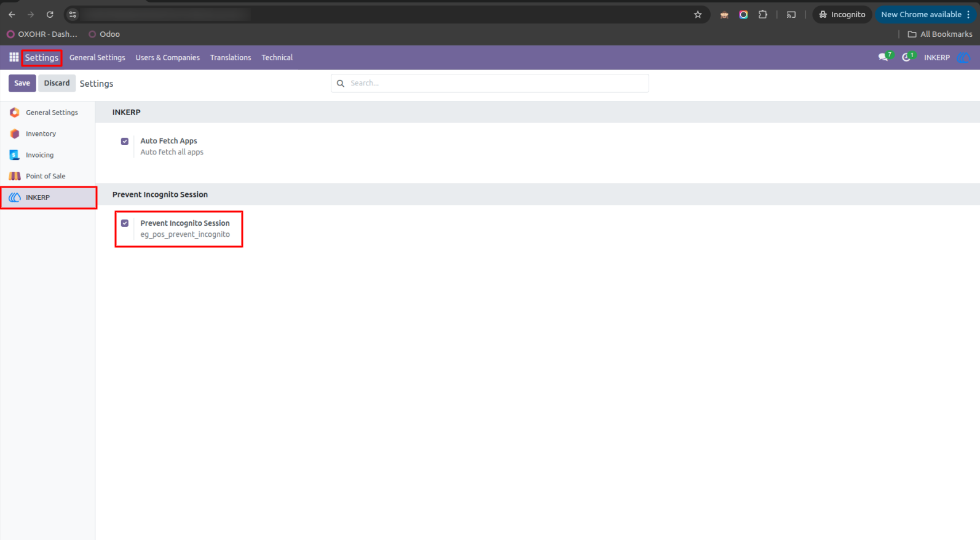Open the conversations messages icon
The image size is (980, 540).
884,57
